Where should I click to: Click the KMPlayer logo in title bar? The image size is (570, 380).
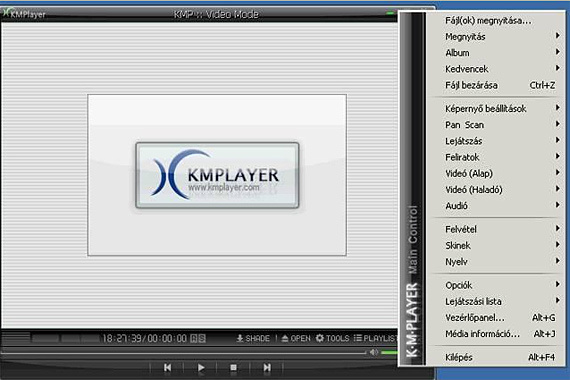point(24,14)
